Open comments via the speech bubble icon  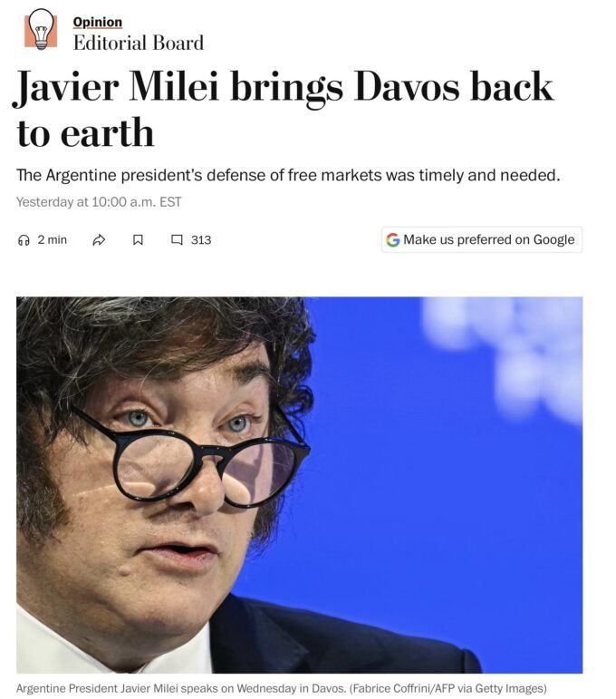pos(177,240)
